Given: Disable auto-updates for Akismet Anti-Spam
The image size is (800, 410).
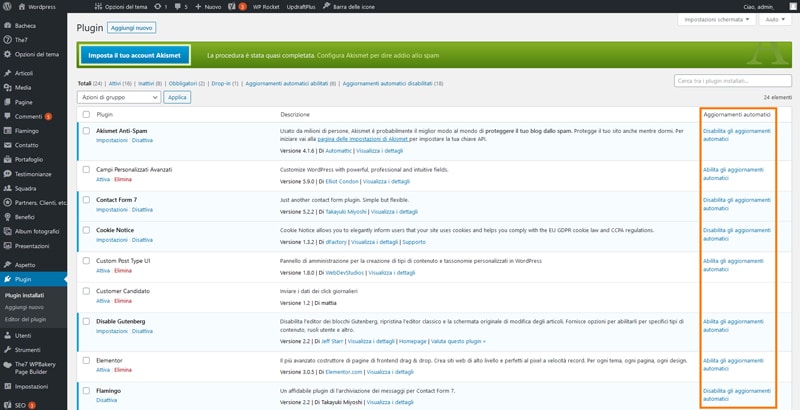Looking at the screenshot, I should pyautogui.click(x=737, y=135).
